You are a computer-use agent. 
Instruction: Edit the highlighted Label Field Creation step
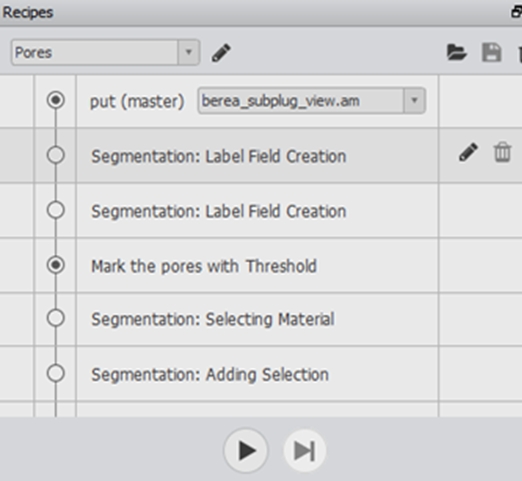point(468,152)
